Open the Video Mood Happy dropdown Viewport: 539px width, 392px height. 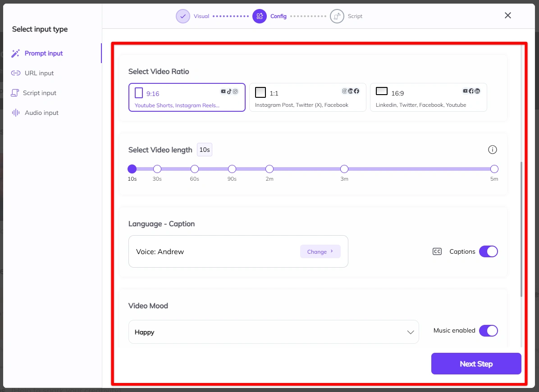[274, 332]
